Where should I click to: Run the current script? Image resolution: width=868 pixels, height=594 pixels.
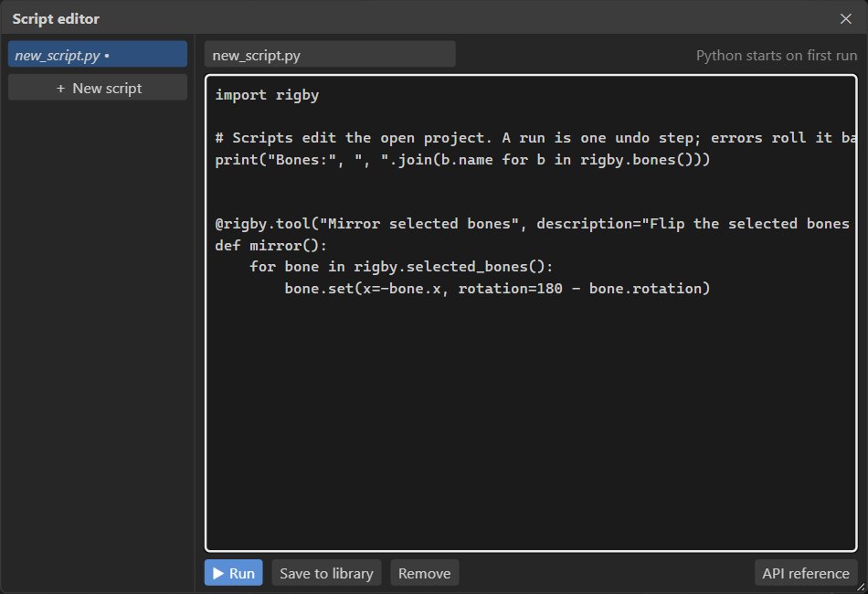pos(233,573)
